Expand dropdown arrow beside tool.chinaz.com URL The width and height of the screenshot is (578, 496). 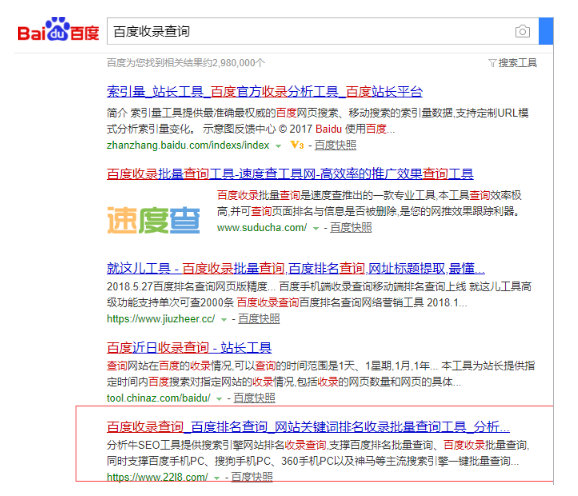pyautogui.click(x=219, y=399)
